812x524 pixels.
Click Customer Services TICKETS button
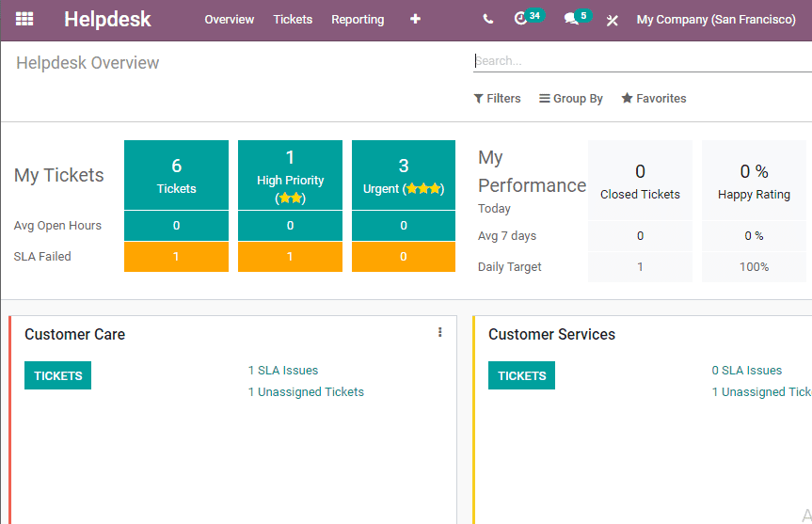[x=521, y=375]
